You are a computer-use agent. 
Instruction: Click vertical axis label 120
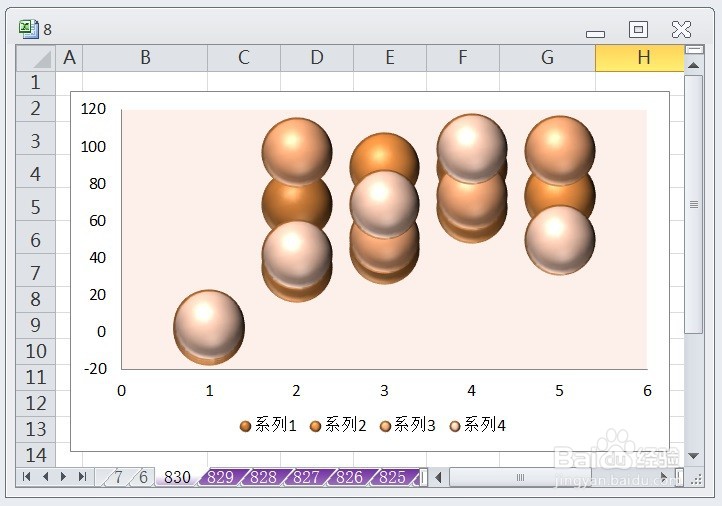(93, 109)
